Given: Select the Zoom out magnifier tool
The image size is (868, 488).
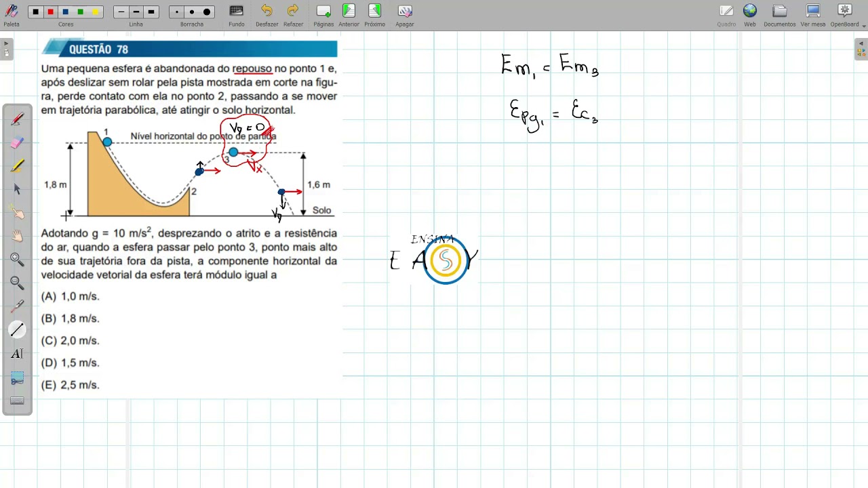Looking at the screenshot, I should coord(17,283).
